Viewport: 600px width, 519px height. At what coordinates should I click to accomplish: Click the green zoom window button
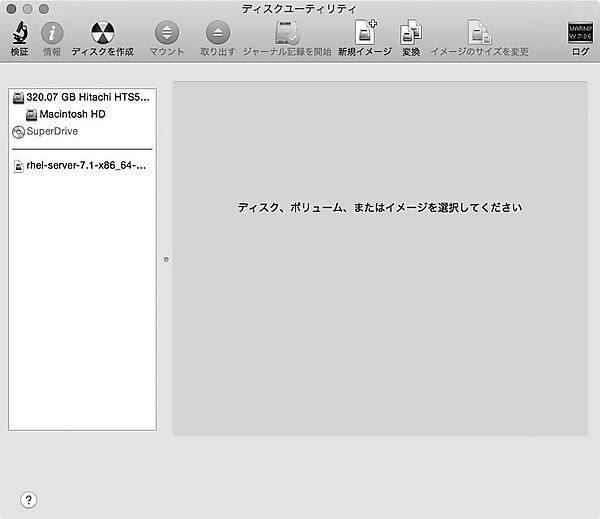(44, 8)
